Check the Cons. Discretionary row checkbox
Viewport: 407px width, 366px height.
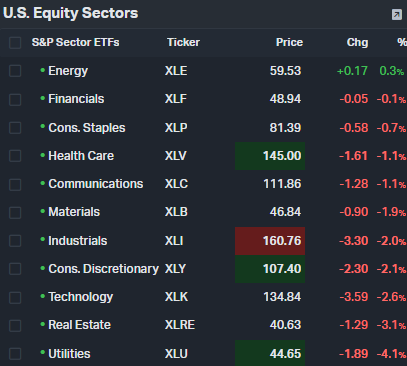point(15,269)
